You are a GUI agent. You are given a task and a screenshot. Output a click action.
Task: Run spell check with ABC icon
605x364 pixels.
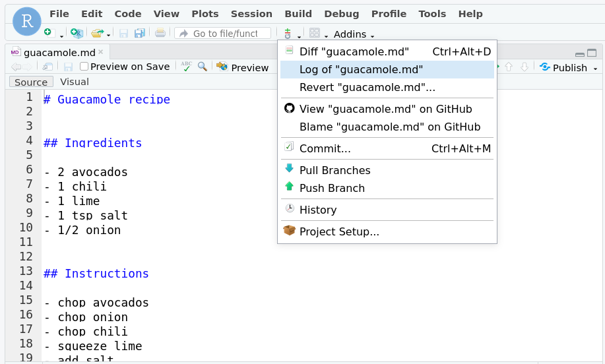coord(187,67)
